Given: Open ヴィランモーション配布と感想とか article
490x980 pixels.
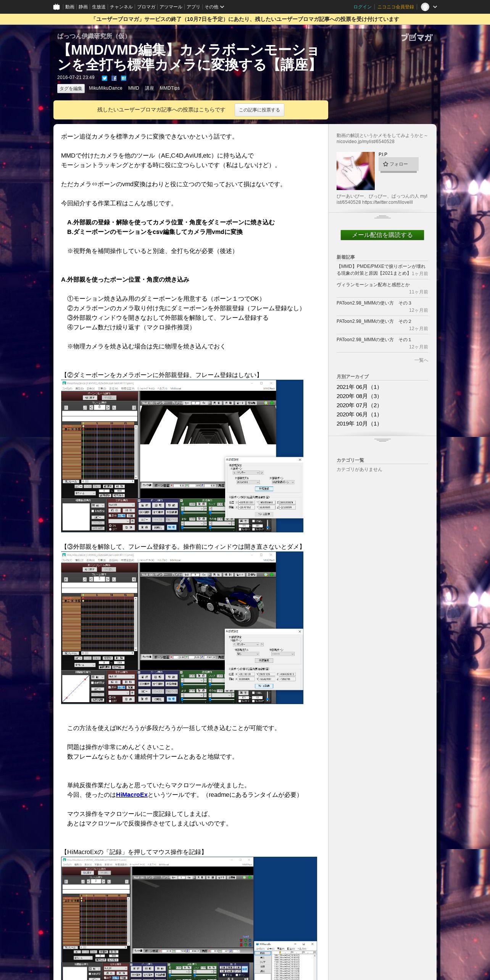Looking at the screenshot, I should click(373, 285).
